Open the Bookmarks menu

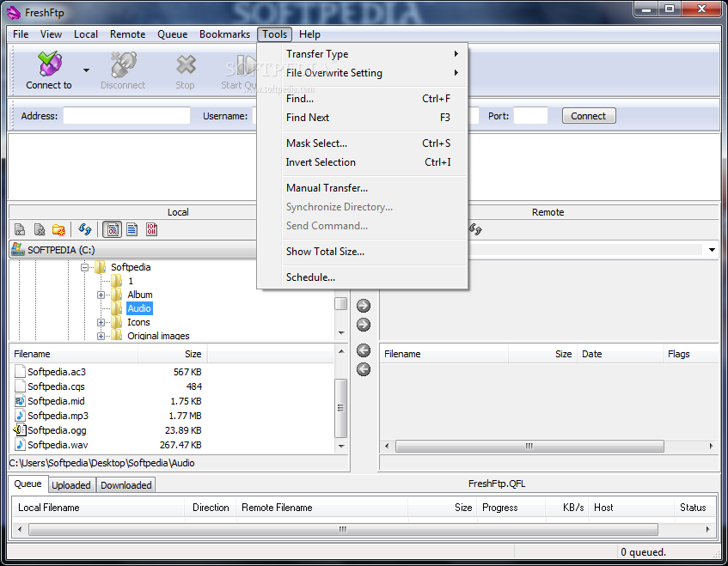(224, 34)
